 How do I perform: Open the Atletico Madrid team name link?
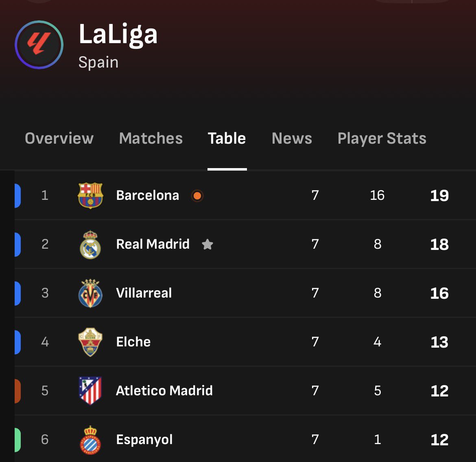(164, 391)
